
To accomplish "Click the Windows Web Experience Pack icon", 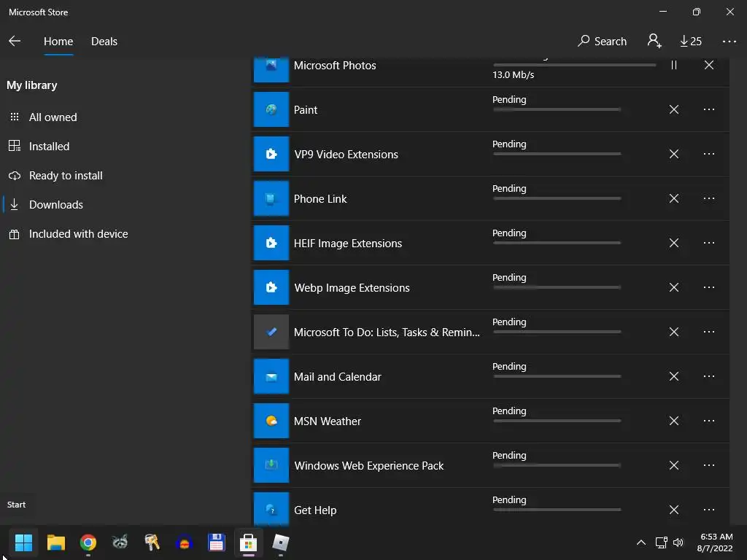I will [271, 465].
